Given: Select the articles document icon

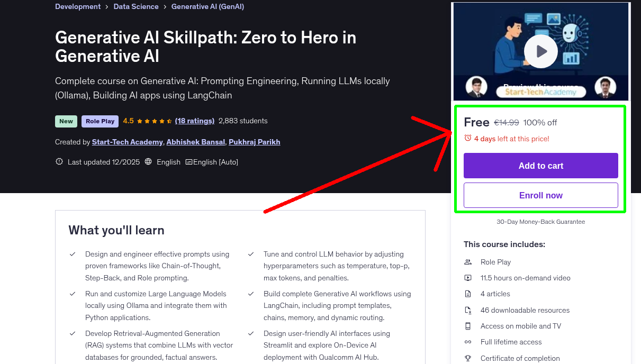Looking at the screenshot, I should (x=468, y=294).
